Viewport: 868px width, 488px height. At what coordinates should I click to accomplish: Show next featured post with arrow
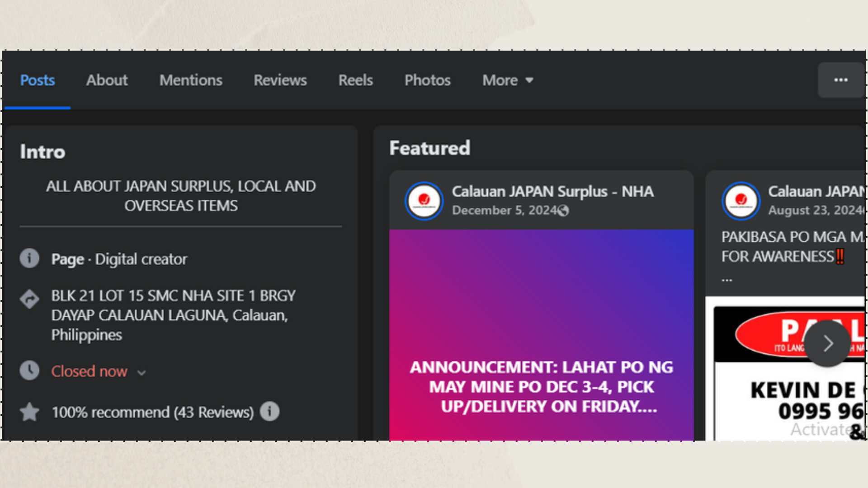(827, 343)
